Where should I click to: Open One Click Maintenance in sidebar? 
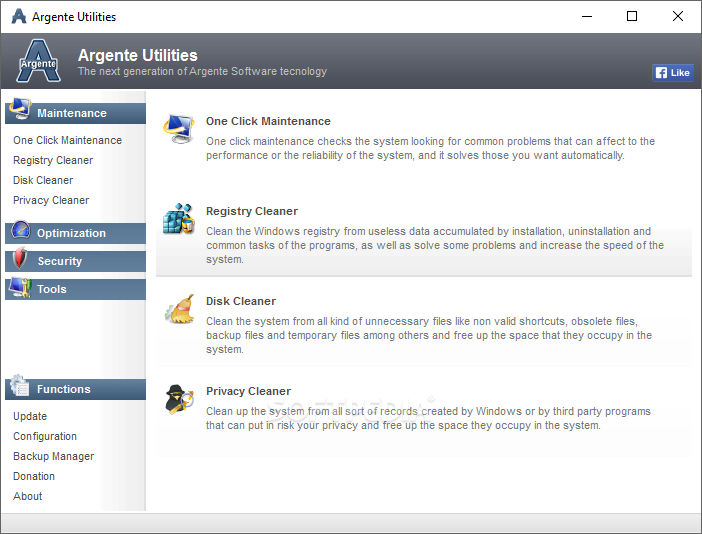click(x=68, y=140)
